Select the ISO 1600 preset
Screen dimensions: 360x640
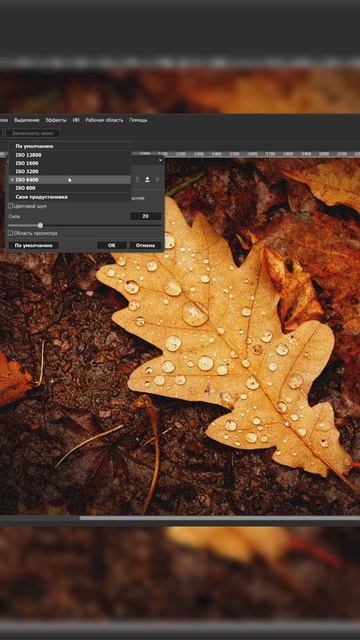click(x=69, y=163)
